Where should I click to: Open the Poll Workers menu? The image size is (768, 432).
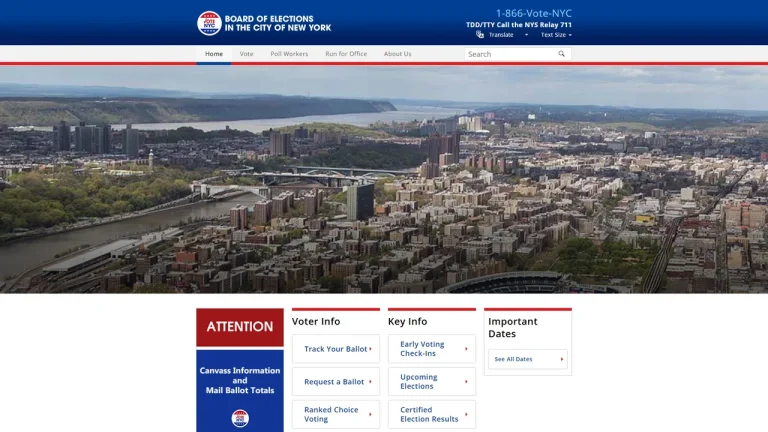(x=289, y=54)
